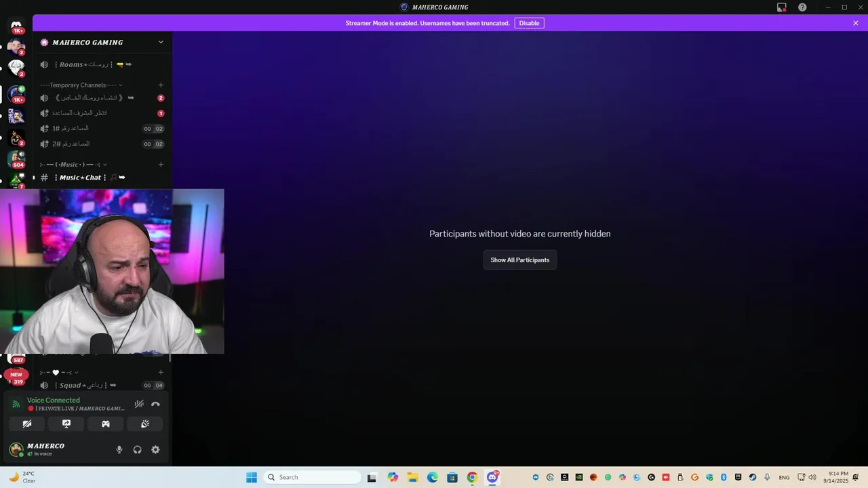868x488 pixels.
Task: Open Discord Direct Messages home icon
Action: (16, 26)
